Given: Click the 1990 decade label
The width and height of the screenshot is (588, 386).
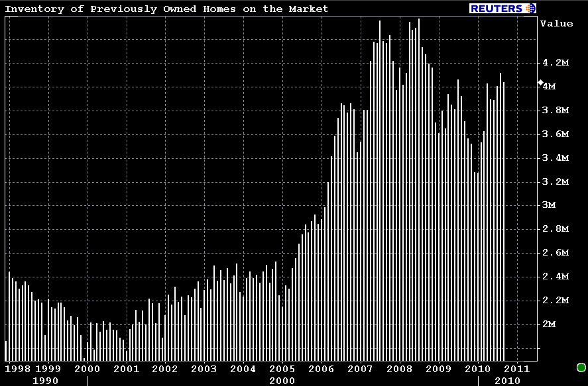Looking at the screenshot, I should pos(44,381).
